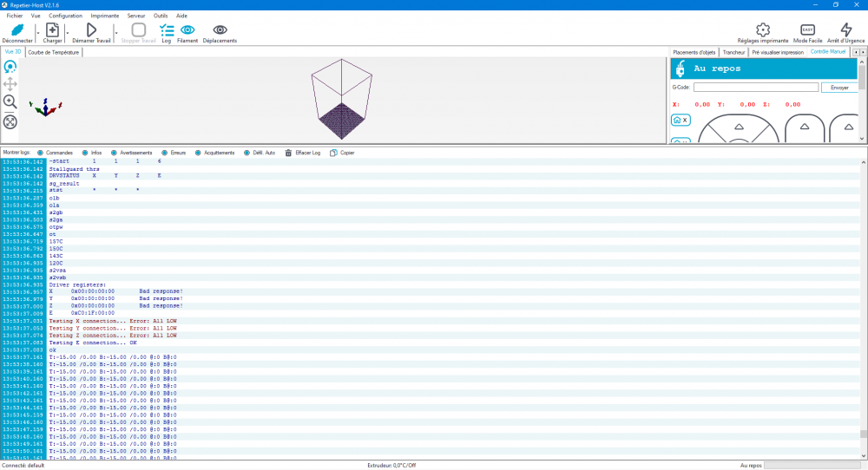Image resolution: width=868 pixels, height=470 pixels.
Task: Toggle Déplacements visibility eye
Action: [x=220, y=33]
